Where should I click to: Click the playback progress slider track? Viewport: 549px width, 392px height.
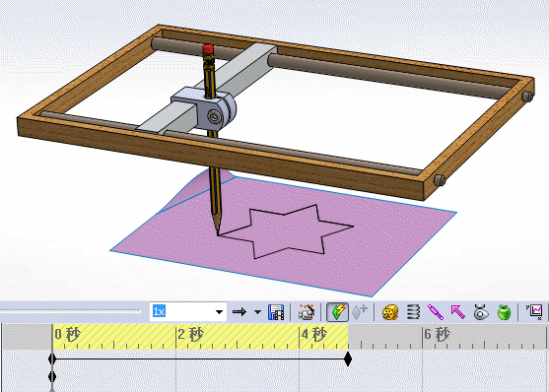pos(70,311)
